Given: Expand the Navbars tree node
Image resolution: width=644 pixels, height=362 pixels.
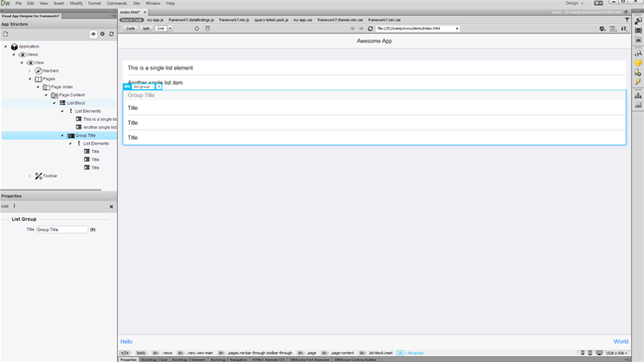Looking at the screenshot, I should (30, 70).
